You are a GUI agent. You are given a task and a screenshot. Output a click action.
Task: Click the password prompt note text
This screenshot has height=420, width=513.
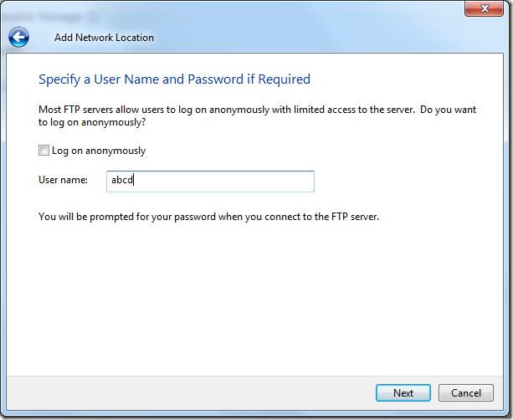click(x=208, y=217)
